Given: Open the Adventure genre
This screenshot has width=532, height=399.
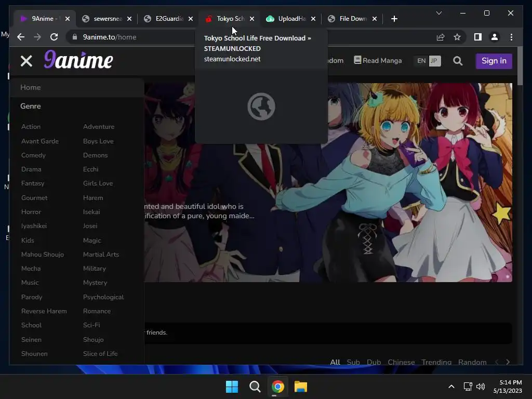Looking at the screenshot, I should [99, 127].
